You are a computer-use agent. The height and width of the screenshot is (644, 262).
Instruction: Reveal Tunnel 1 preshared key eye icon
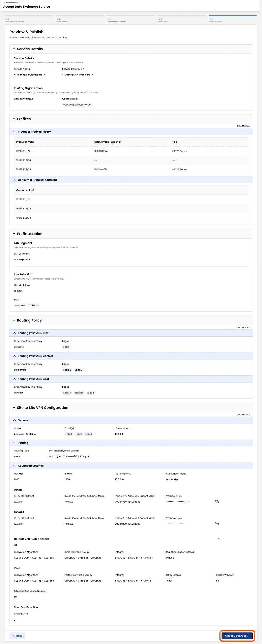click(x=217, y=502)
